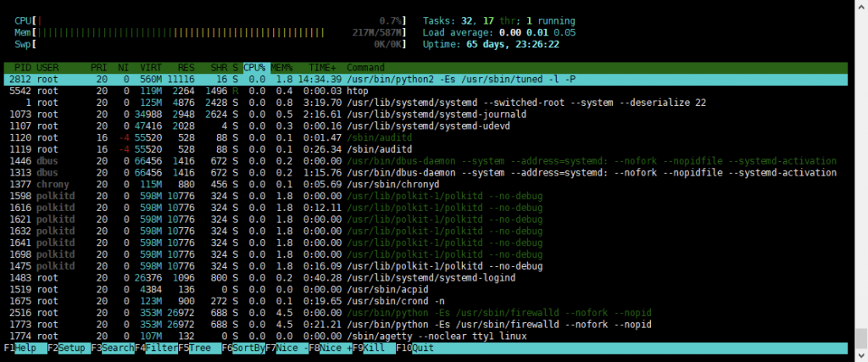Click F9 Kill for the selected process
The image size is (868, 362).
pyautogui.click(x=374, y=348)
